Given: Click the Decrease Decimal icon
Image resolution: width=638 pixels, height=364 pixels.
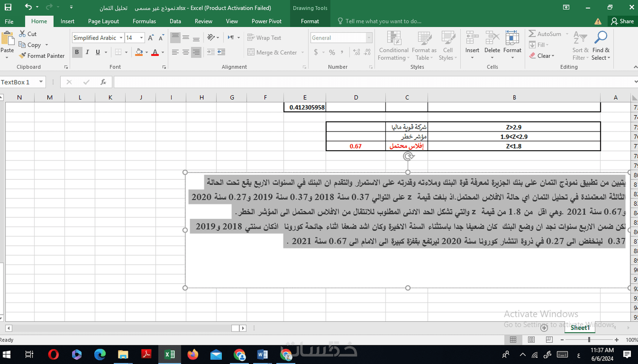Looking at the screenshot, I should tap(367, 52).
